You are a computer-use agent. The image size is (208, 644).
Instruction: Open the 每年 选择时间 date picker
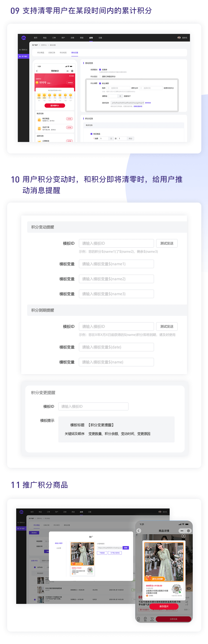click(118, 88)
